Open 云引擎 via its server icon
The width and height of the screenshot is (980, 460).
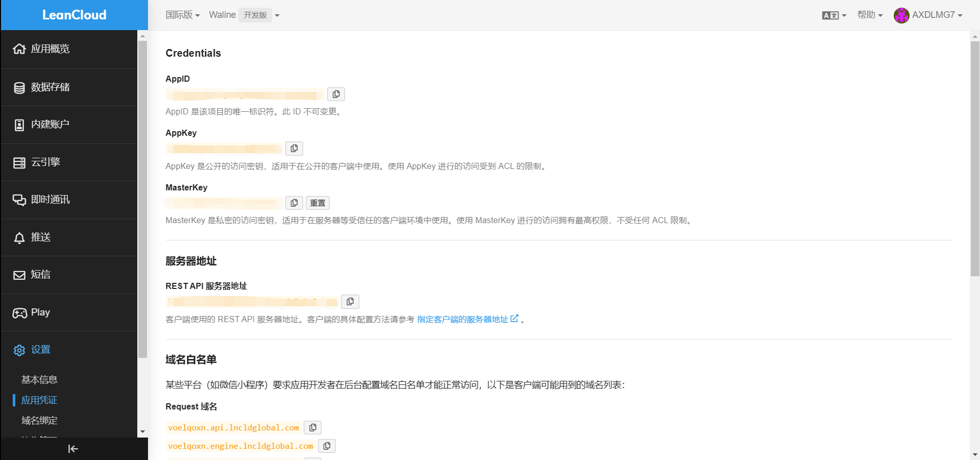point(19,163)
